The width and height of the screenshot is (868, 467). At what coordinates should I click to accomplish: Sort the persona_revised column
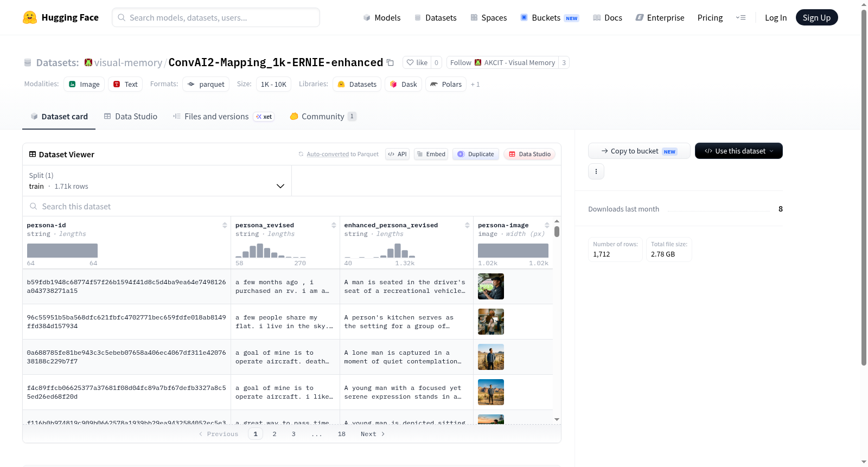click(334, 225)
